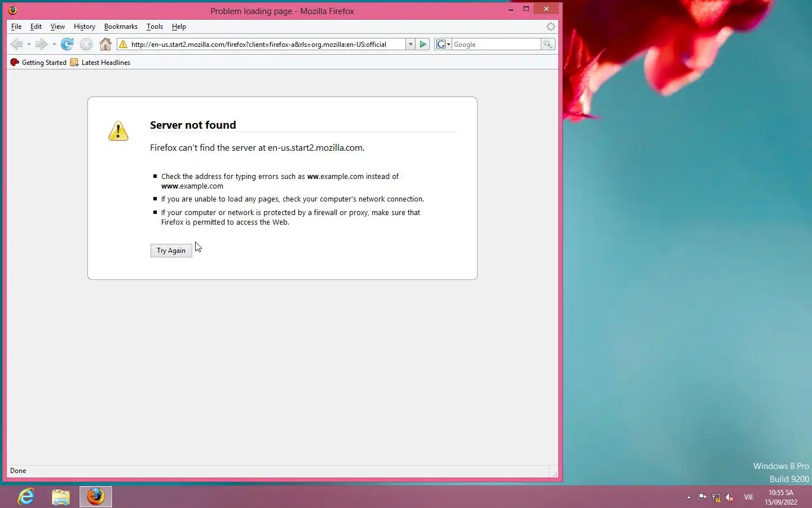Reload the current page
Screen dimensions: 812x508
[x=67, y=44]
